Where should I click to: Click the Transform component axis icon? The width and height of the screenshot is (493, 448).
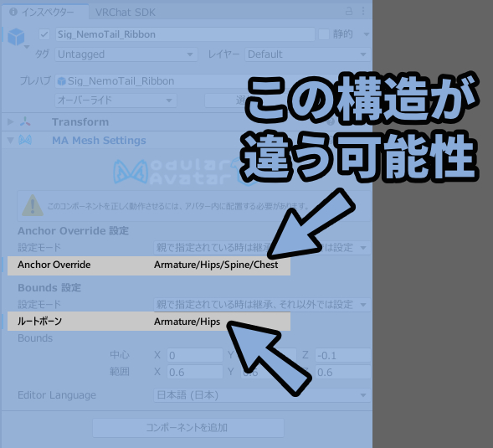pos(25,121)
